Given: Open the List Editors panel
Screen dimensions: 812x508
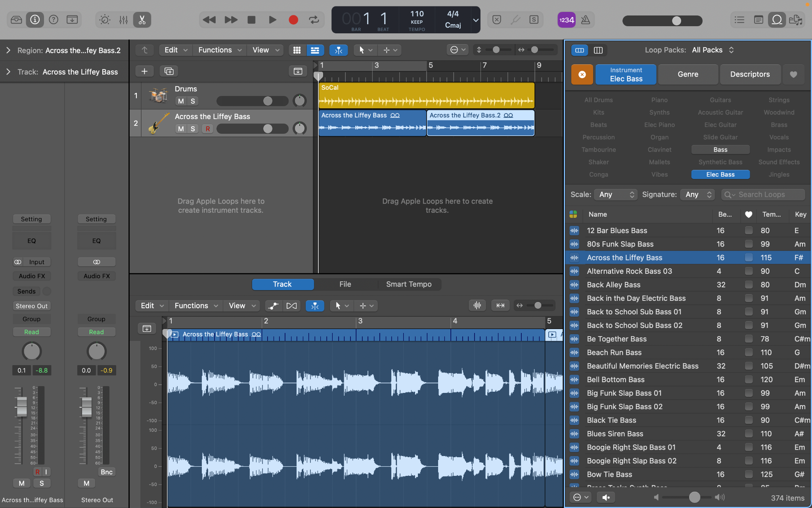Looking at the screenshot, I should pyautogui.click(x=739, y=19).
